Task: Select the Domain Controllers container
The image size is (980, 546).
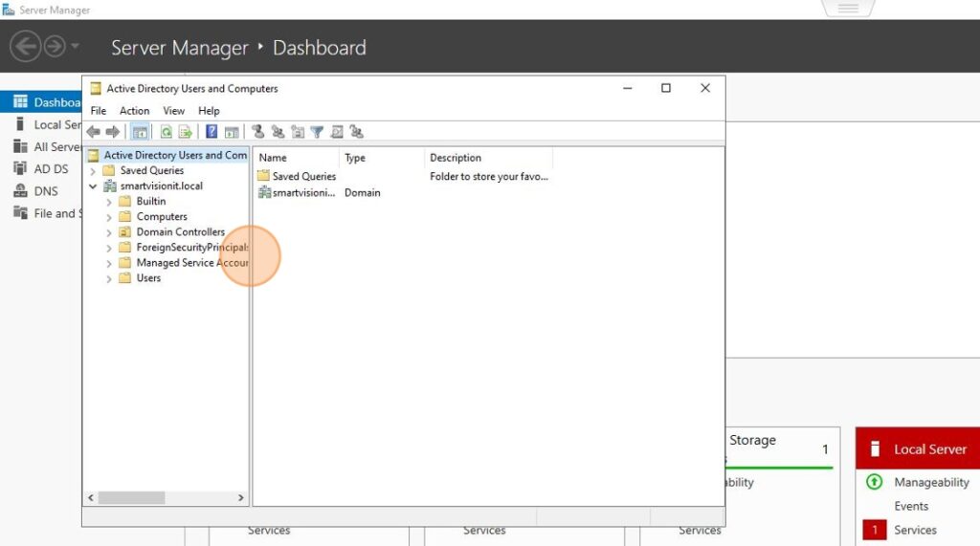Action: pos(180,231)
